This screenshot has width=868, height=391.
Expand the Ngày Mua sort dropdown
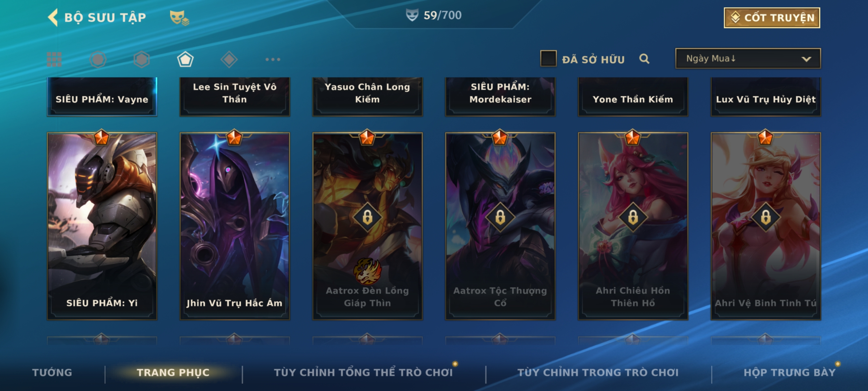click(748, 58)
